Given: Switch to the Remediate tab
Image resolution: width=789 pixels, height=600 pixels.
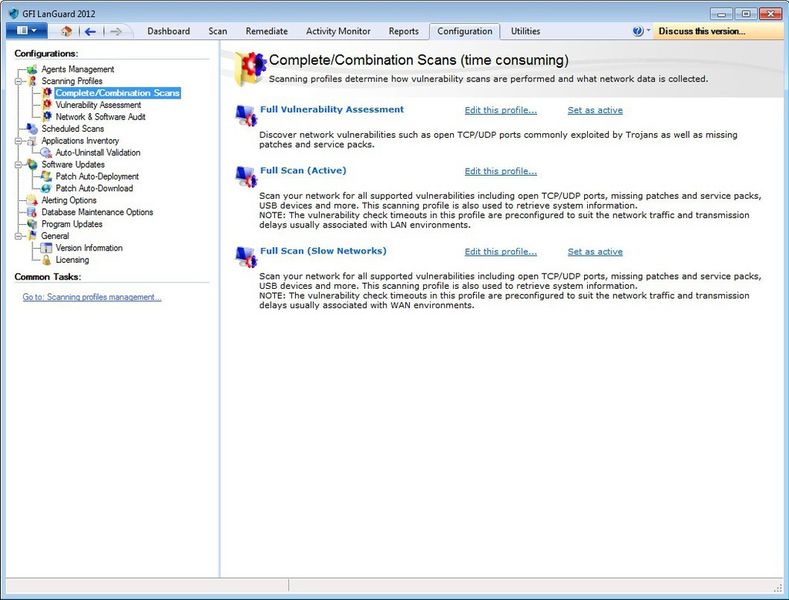Looking at the screenshot, I should click(x=267, y=31).
